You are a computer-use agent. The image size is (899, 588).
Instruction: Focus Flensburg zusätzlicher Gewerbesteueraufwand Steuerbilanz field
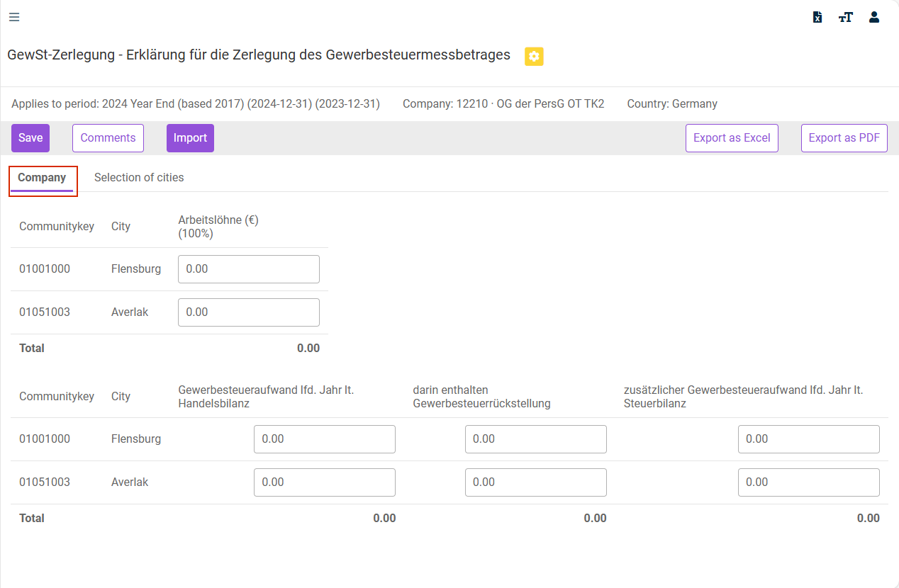[x=809, y=439]
